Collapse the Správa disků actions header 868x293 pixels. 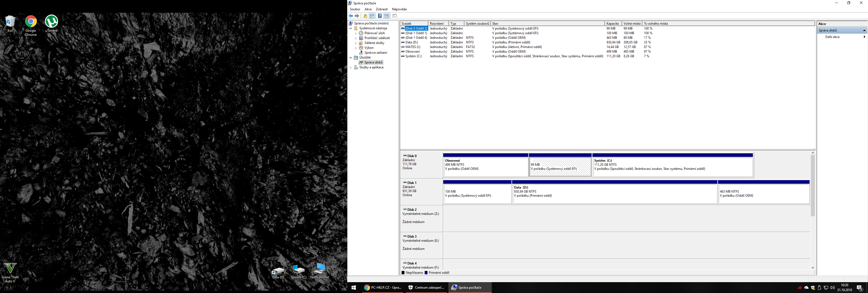click(x=864, y=30)
